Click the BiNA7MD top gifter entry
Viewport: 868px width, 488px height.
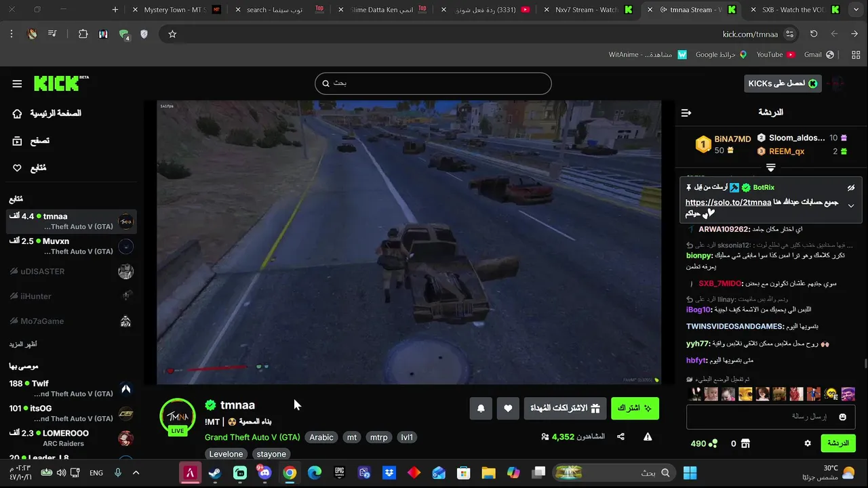pos(723,144)
